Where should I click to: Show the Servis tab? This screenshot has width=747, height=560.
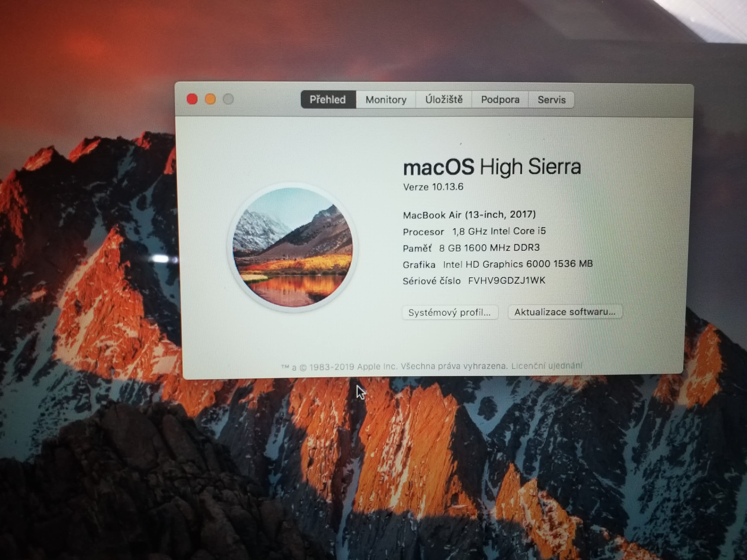(551, 100)
